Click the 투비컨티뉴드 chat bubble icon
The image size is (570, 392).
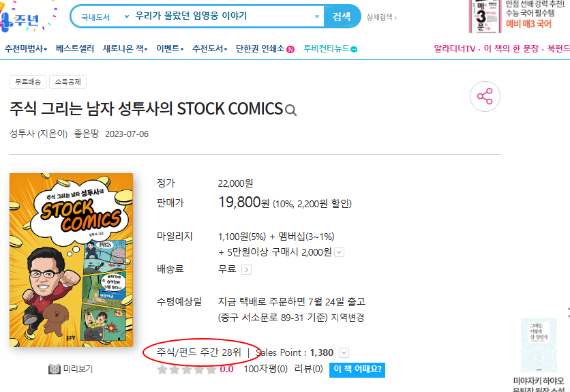point(354,49)
